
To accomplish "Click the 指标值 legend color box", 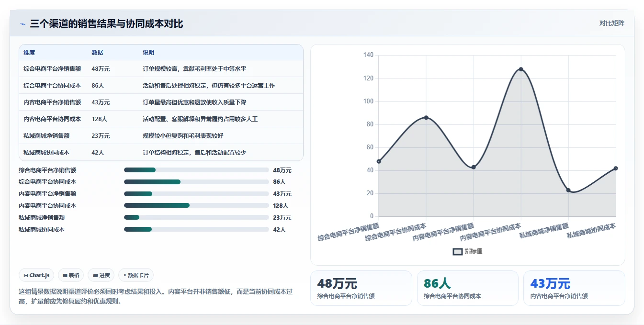I will coord(458,251).
